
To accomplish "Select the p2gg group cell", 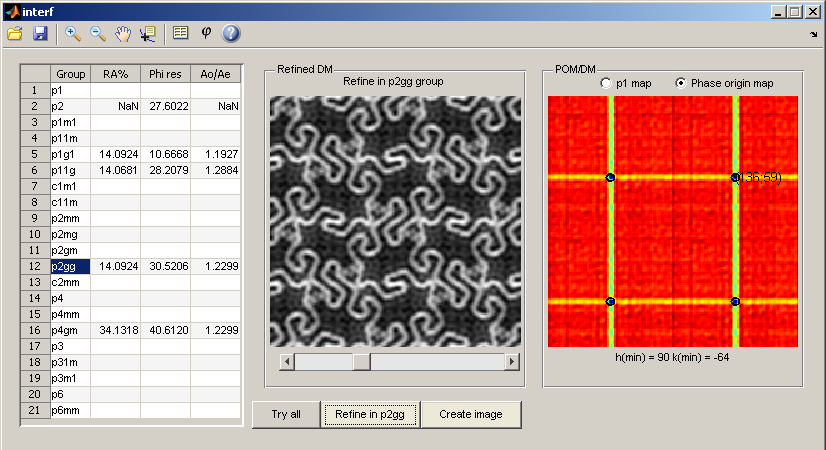I will (70, 266).
